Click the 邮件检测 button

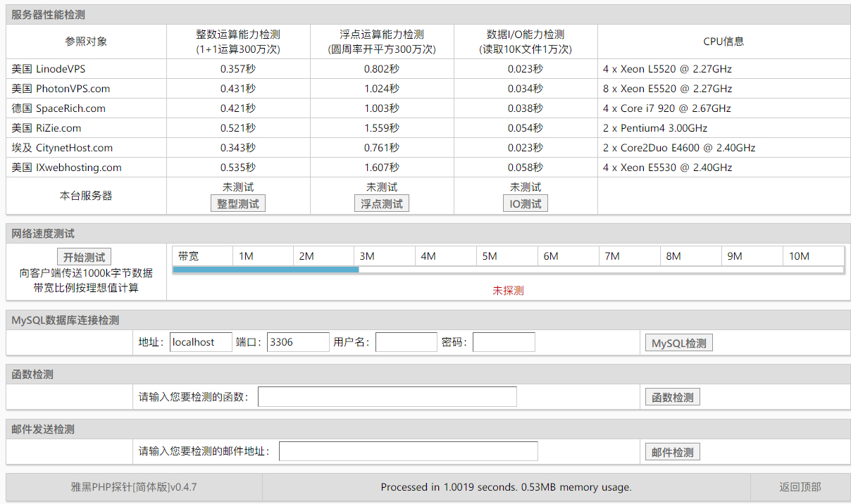pos(672,452)
